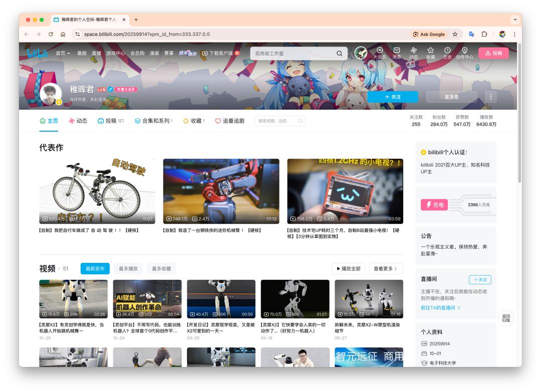
Task: Open the 历史 history clock icon
Action: pyautogui.click(x=447, y=53)
